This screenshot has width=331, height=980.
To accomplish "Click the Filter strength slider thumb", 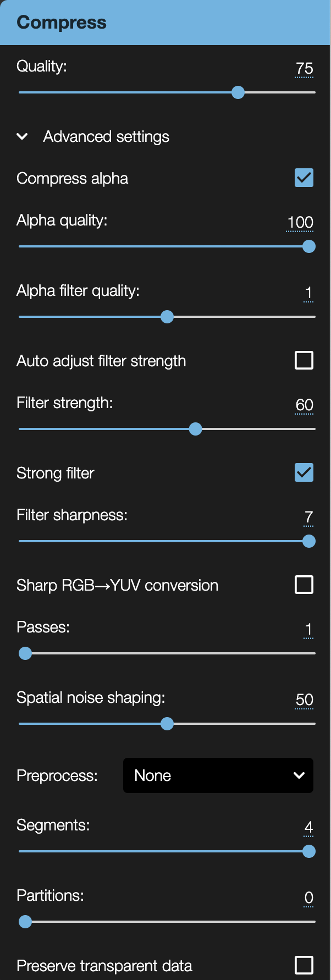I will pyautogui.click(x=196, y=429).
